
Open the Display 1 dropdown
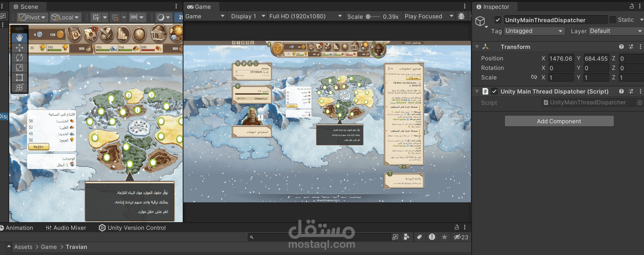(x=248, y=16)
